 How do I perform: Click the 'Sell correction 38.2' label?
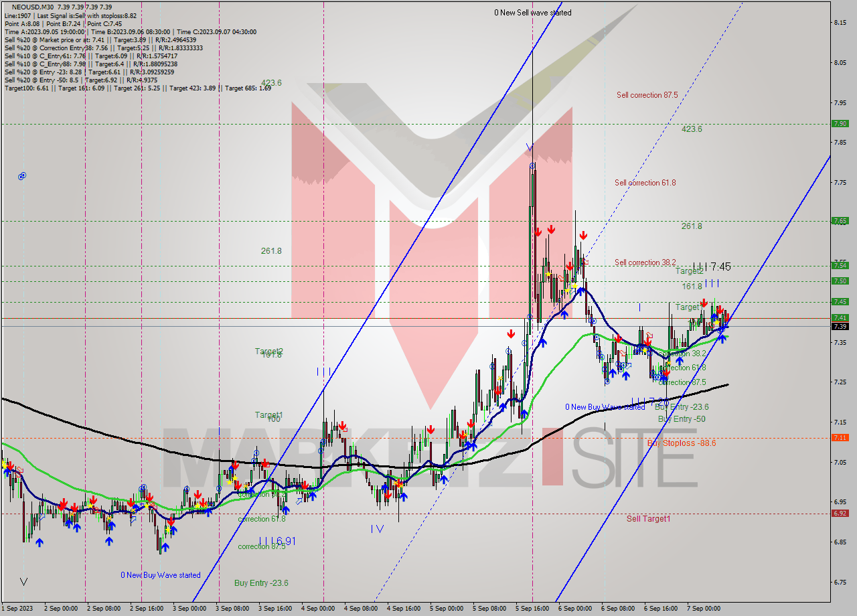pyautogui.click(x=645, y=262)
